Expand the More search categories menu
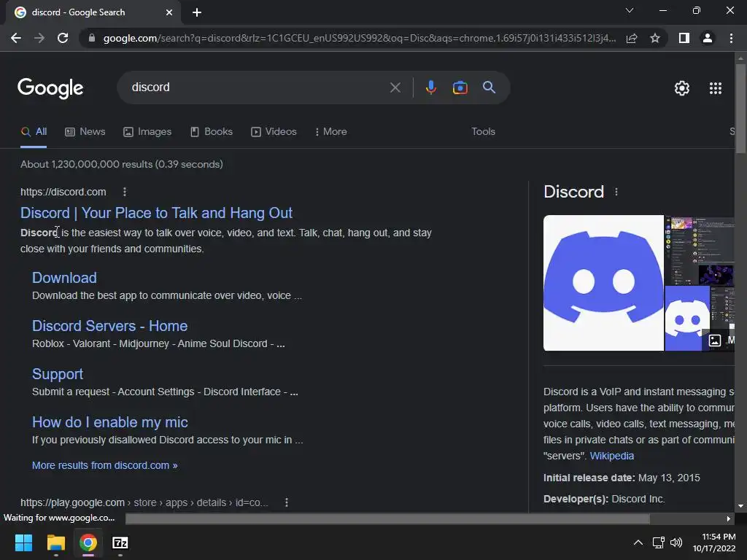The image size is (747, 560). 330,132
